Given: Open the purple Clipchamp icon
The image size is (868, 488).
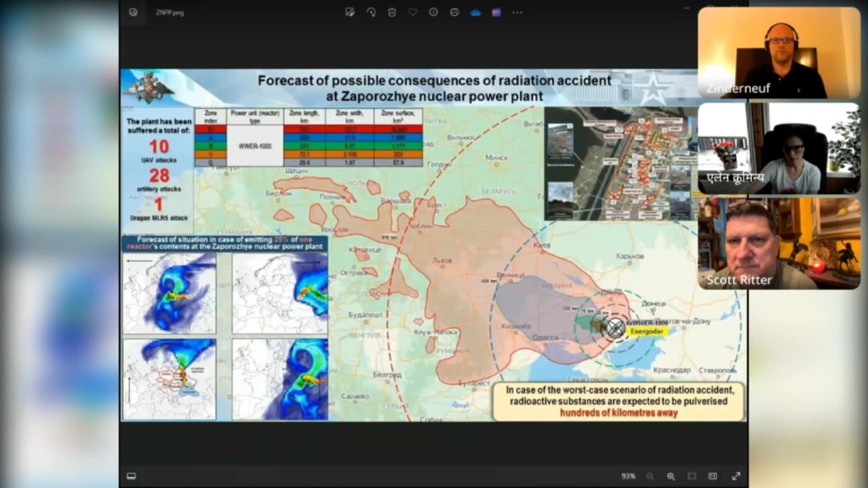Looking at the screenshot, I should (496, 12).
